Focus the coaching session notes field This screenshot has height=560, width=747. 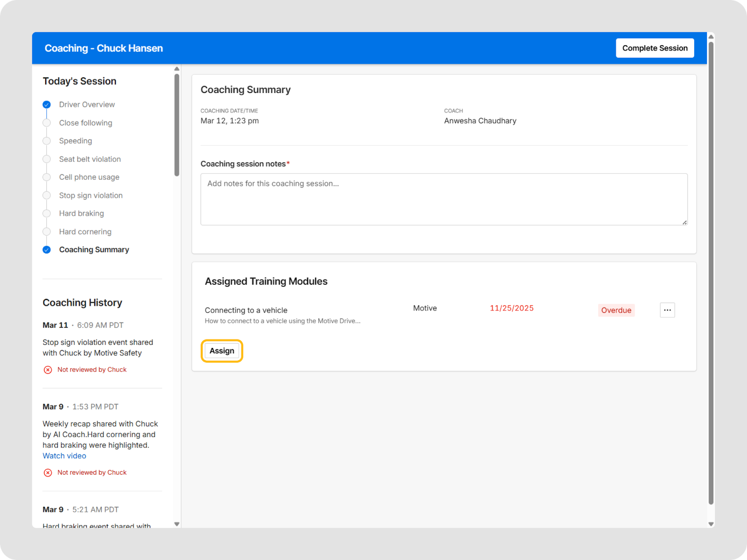444,199
